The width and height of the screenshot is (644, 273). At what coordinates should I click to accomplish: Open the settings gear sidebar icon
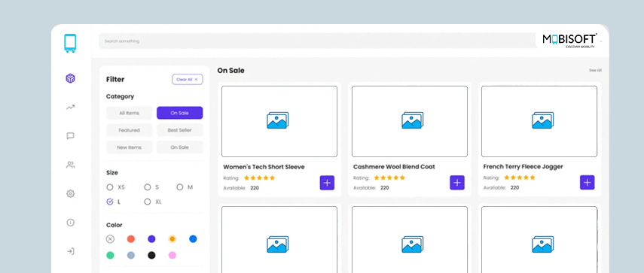70,193
